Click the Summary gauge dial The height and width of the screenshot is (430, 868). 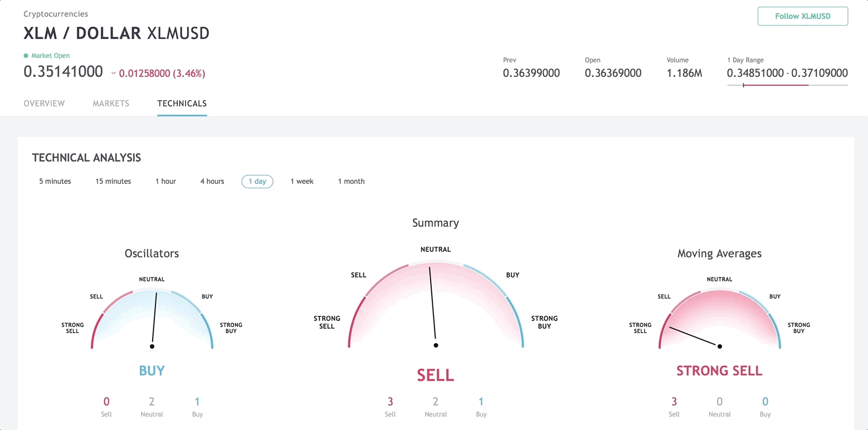point(436,304)
